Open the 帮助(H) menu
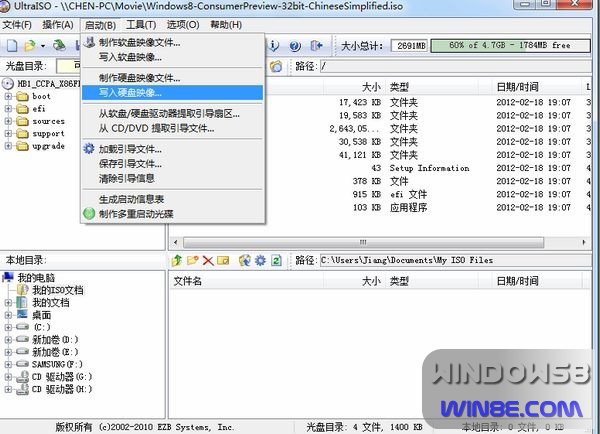600x434 pixels. pyautogui.click(x=226, y=25)
